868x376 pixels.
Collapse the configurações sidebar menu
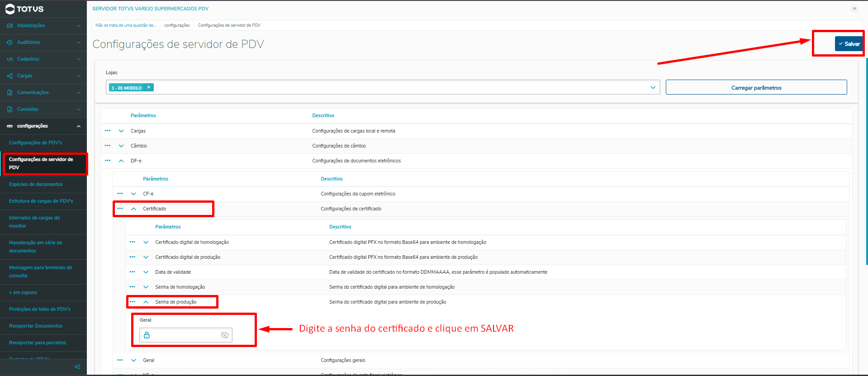[79, 126]
